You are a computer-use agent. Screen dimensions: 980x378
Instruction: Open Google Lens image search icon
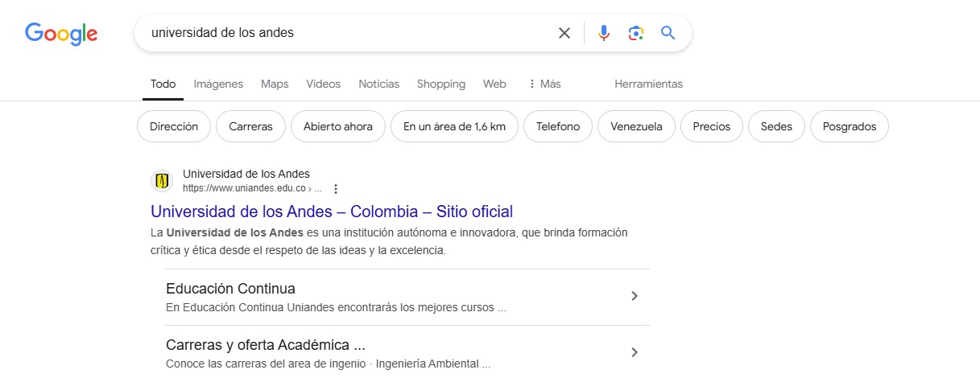(636, 33)
